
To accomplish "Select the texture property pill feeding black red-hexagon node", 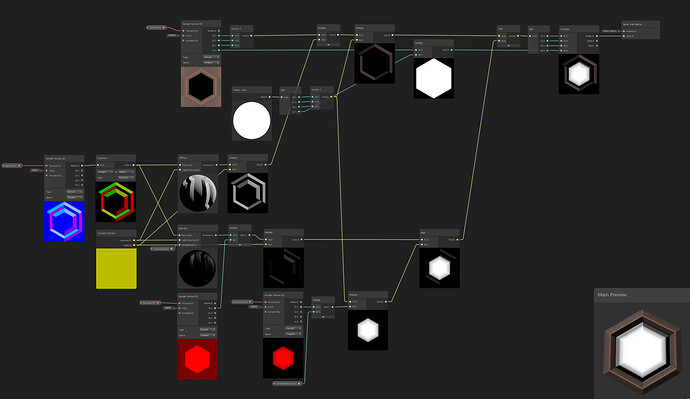I will coord(242,302).
